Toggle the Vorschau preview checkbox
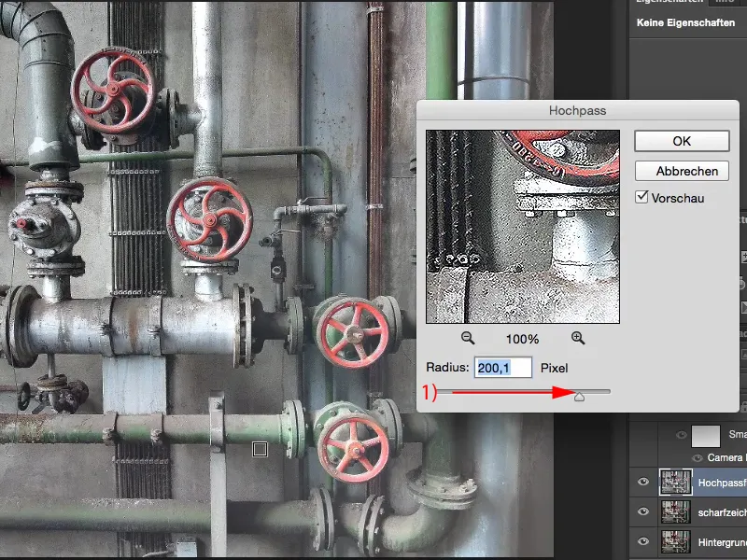This screenshot has width=747, height=560. pyautogui.click(x=641, y=197)
